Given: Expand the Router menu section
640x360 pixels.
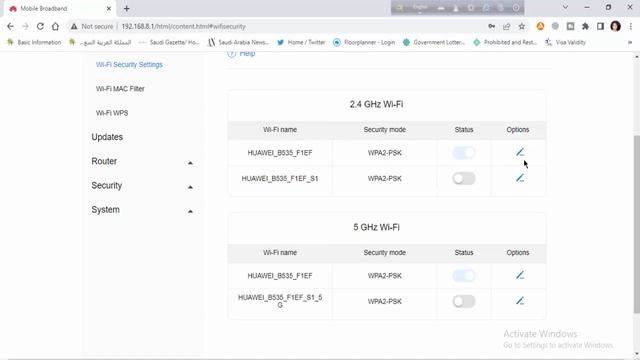Looking at the screenshot, I should pos(142,162).
